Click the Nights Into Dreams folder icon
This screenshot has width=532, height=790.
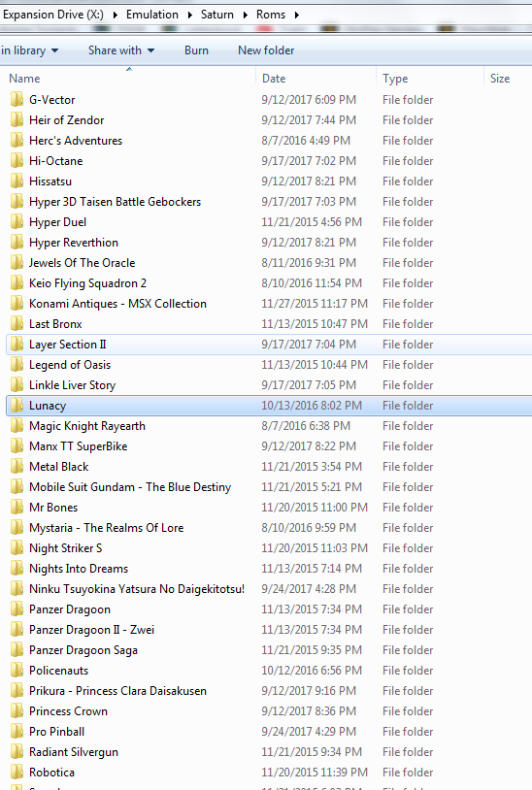point(17,569)
